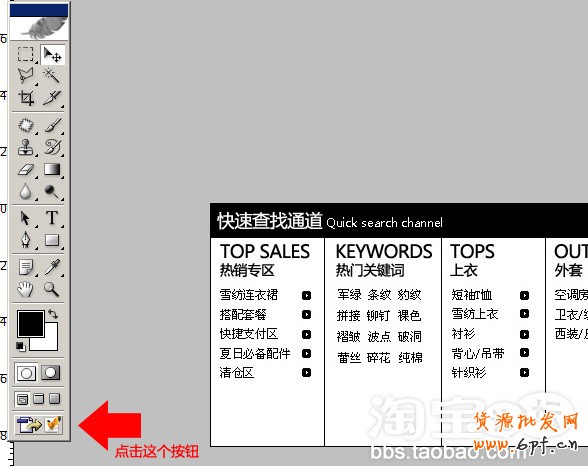588x466 pixels.
Task: Select the Horizontal Type tool
Action: (x=52, y=217)
